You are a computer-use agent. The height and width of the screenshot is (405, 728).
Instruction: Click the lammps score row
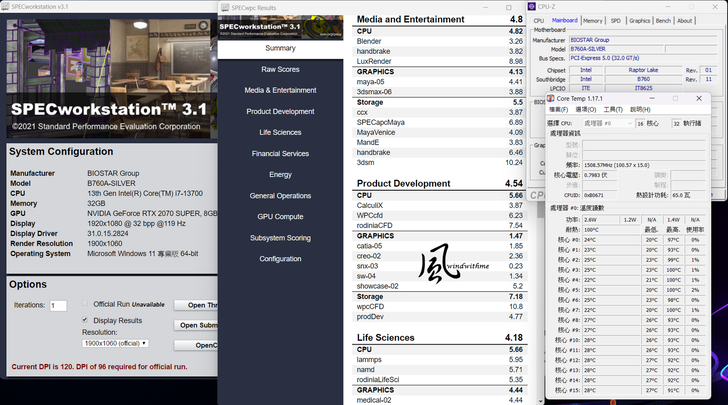click(x=439, y=359)
